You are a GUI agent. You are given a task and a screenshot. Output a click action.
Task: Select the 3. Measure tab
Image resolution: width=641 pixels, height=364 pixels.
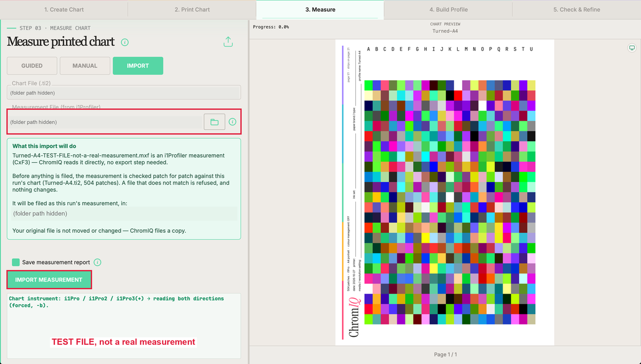(x=320, y=10)
